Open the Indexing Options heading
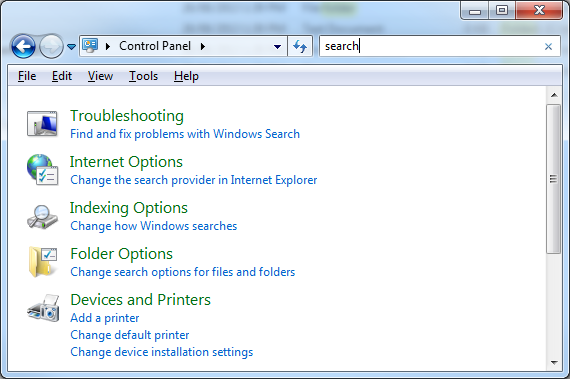 (129, 208)
